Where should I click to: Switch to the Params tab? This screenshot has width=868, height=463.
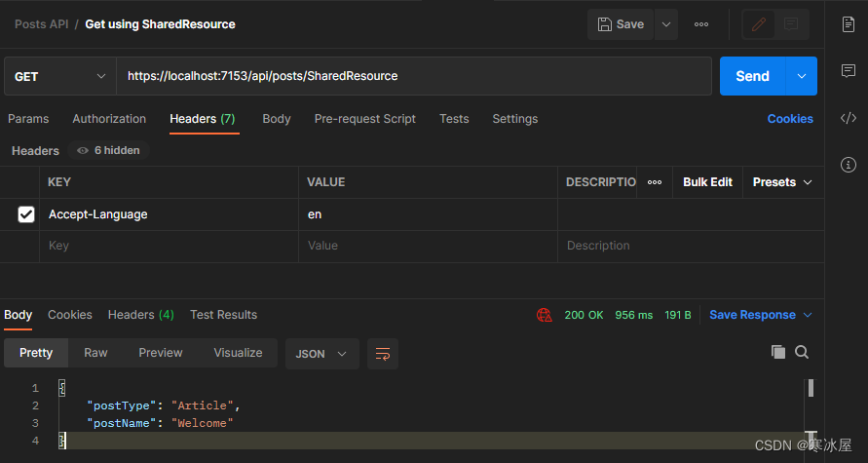28,119
